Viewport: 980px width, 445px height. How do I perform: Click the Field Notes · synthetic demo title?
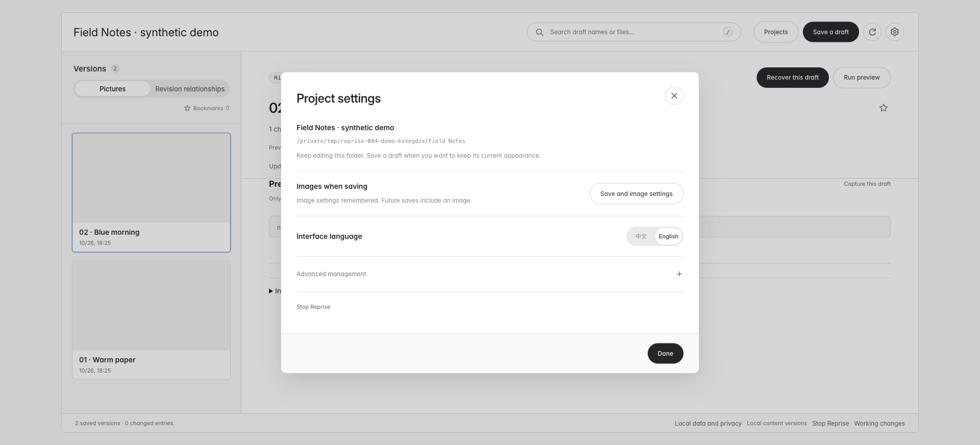tap(146, 33)
